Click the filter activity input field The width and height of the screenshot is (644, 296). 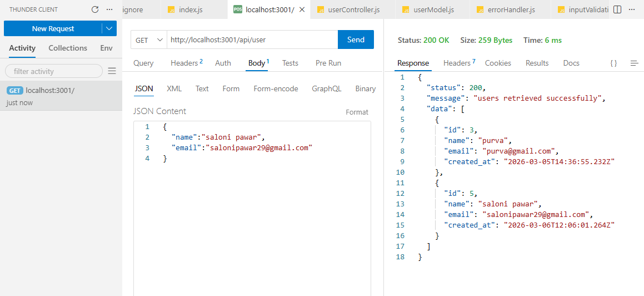pos(53,71)
